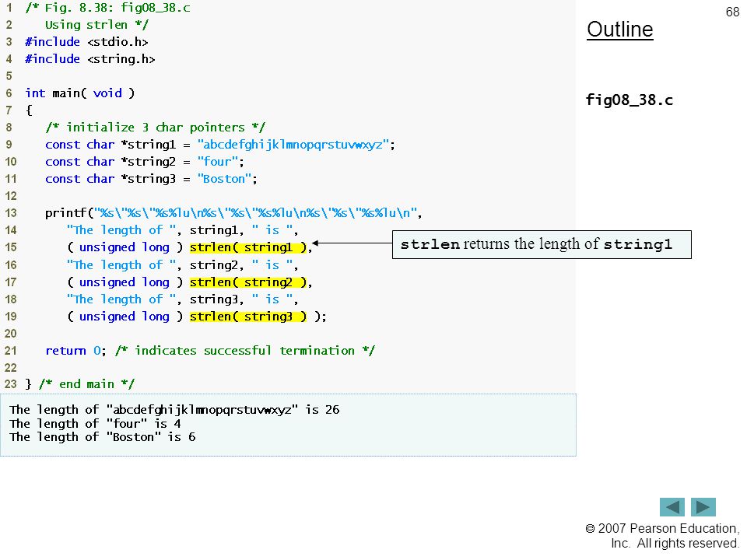Click line 14 argument 'string1,'
Screen dimensions: 747x560
[x=217, y=230]
